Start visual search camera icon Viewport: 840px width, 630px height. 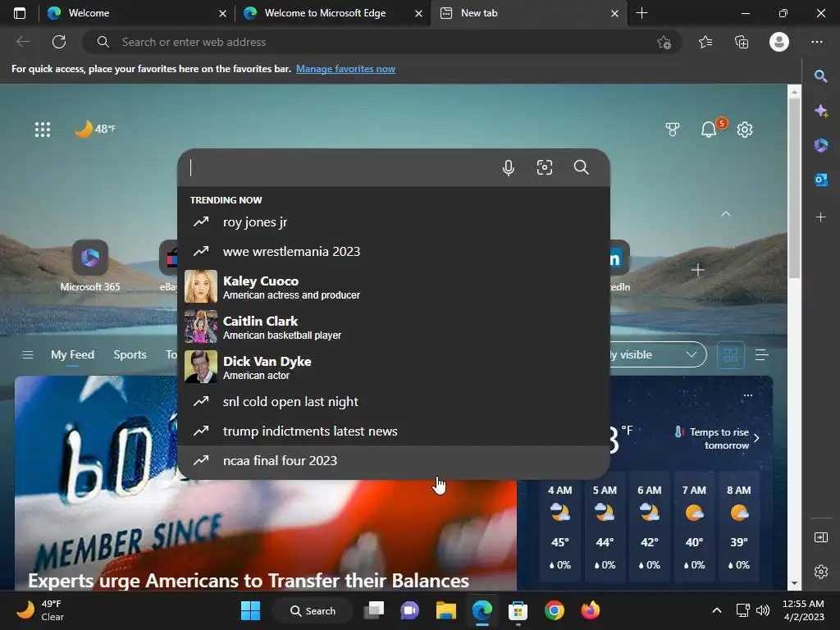tap(545, 167)
